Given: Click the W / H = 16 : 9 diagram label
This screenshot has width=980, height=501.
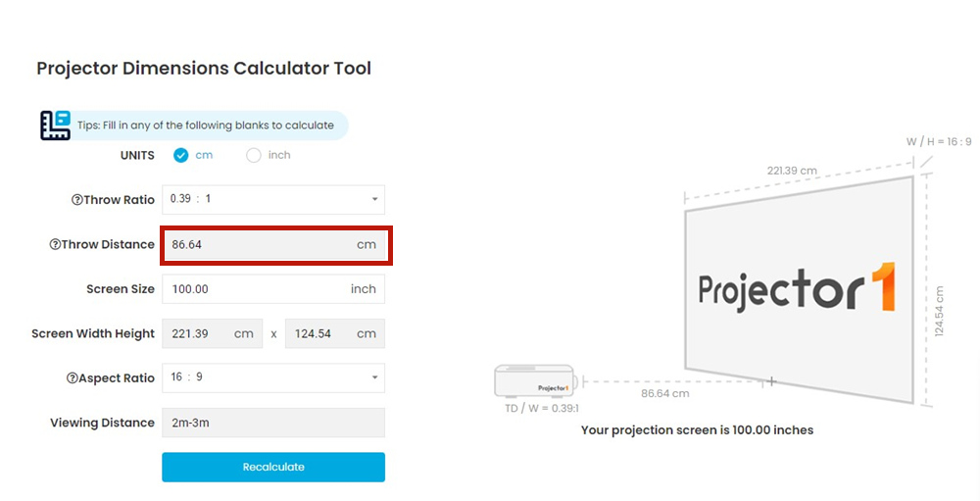Looking at the screenshot, I should point(939,141).
